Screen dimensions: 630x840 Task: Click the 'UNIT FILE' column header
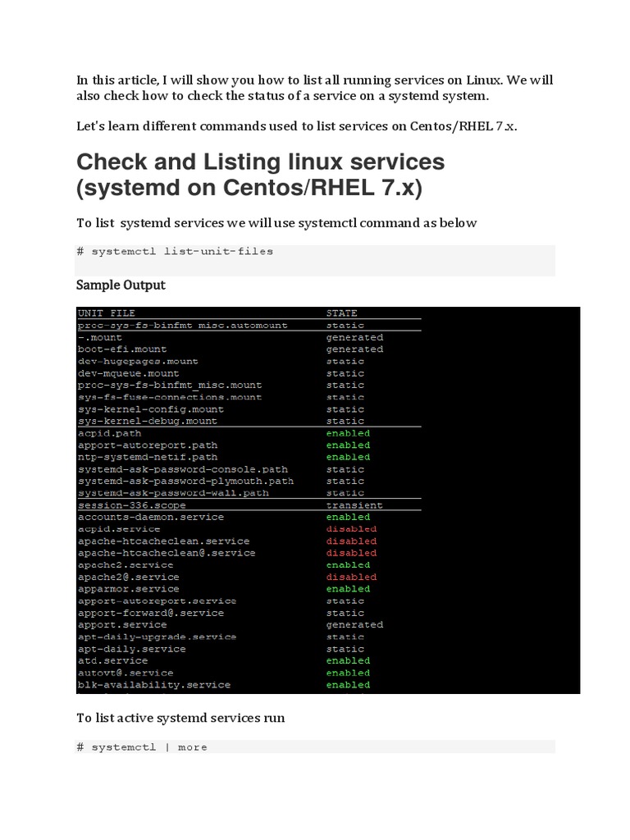point(106,313)
